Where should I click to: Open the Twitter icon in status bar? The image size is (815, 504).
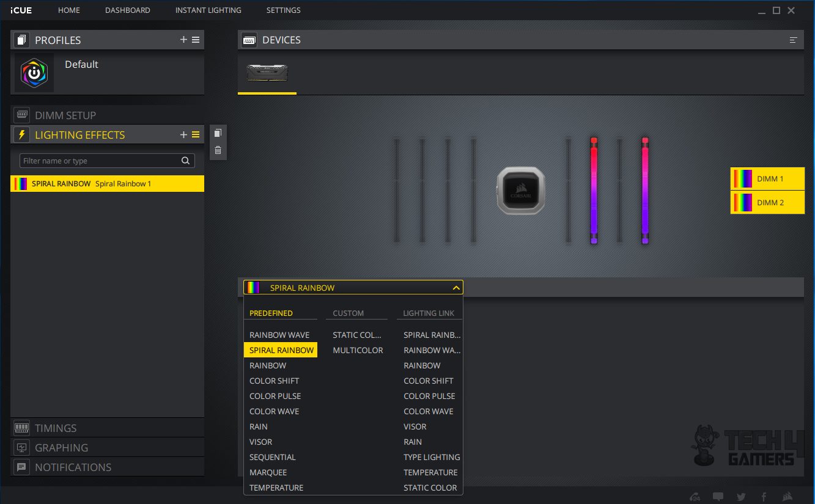pos(741,497)
